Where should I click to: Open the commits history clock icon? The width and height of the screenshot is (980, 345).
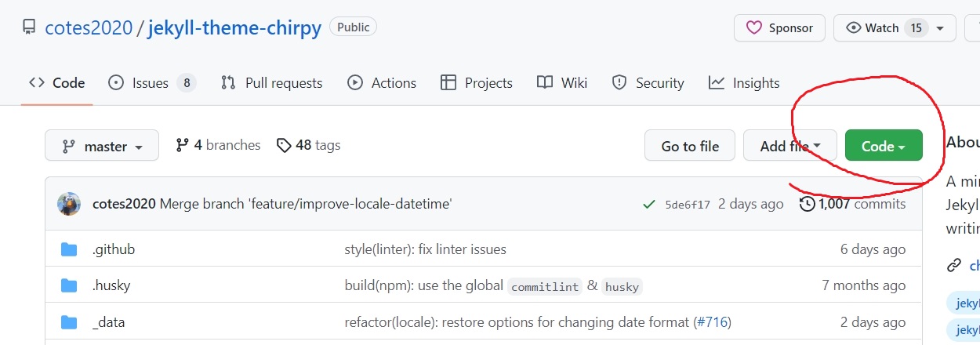coord(807,204)
